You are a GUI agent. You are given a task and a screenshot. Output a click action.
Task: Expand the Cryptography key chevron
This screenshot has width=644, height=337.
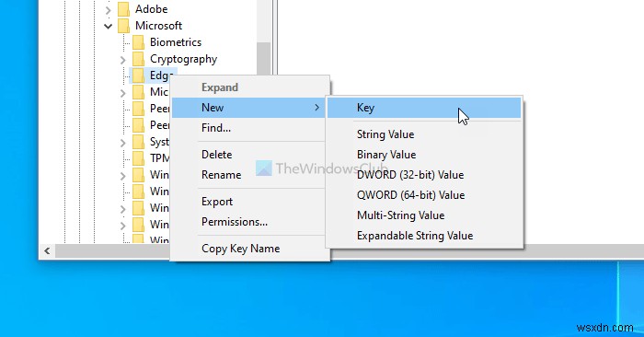[122, 60]
